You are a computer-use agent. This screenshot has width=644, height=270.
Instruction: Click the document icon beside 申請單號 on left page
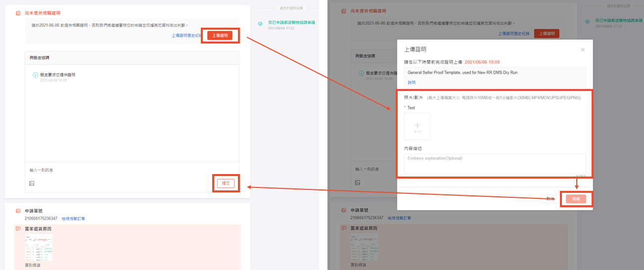18,211
